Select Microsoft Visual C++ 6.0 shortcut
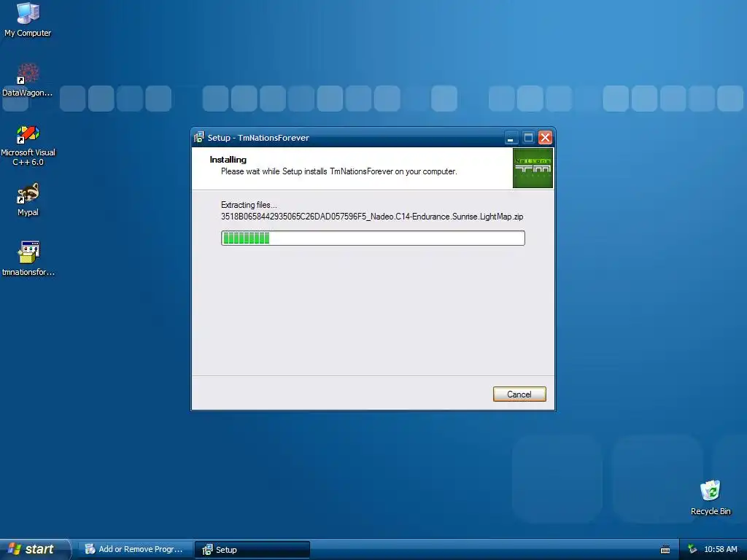747x560 pixels. pos(28,146)
